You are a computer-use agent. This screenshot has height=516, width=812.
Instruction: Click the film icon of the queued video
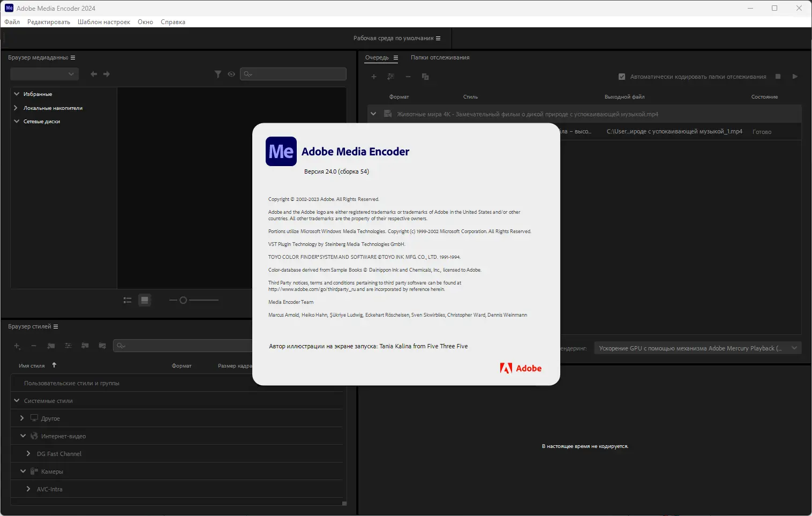point(388,114)
